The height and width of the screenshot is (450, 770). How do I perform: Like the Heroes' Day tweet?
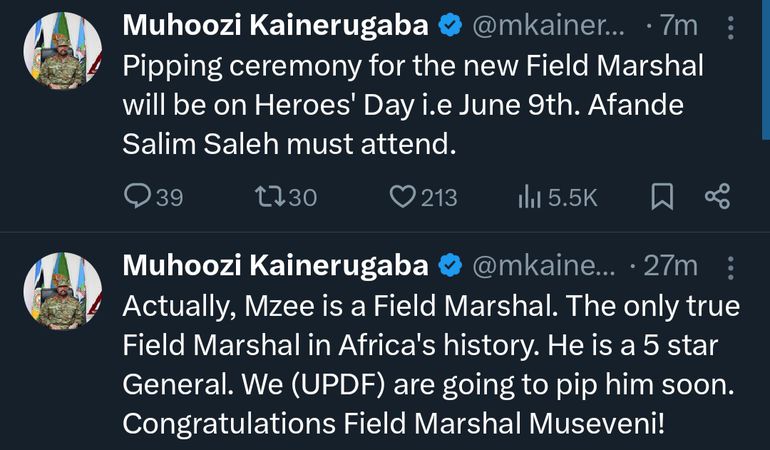tap(402, 198)
